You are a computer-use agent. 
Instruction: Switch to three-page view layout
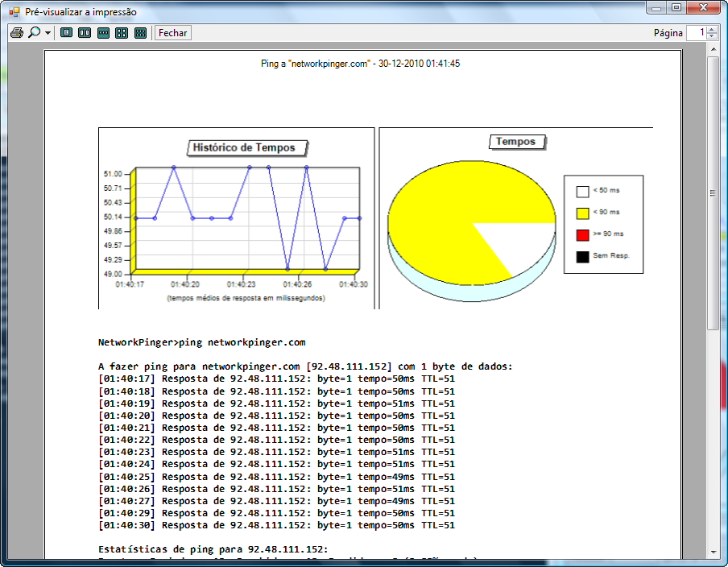click(103, 33)
